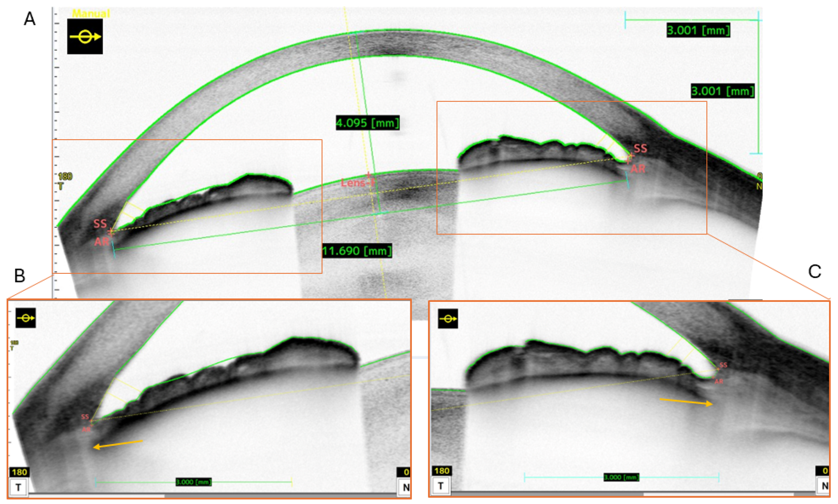The image size is (838, 504).
Task: Click the 3.000 [mm] scale bar in panel B
Action: pyautogui.click(x=194, y=482)
